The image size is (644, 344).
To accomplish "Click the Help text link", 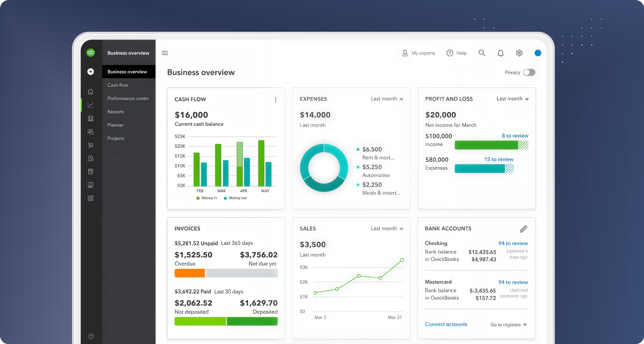I will point(462,53).
